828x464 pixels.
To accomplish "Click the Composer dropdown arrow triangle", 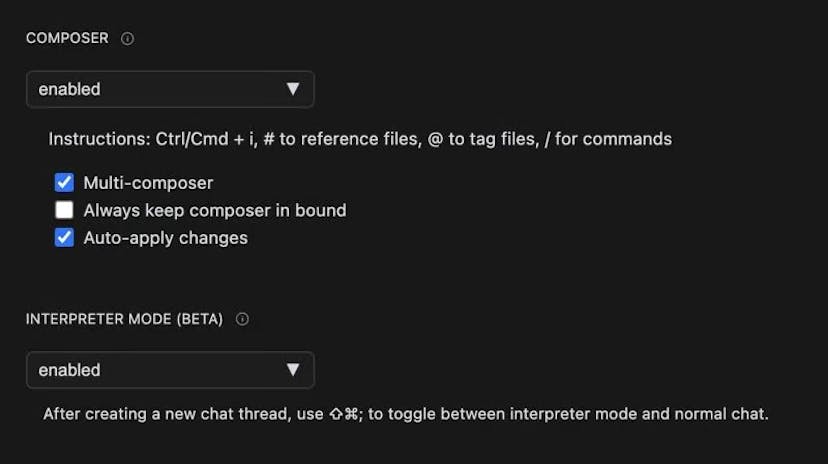I will (293, 89).
